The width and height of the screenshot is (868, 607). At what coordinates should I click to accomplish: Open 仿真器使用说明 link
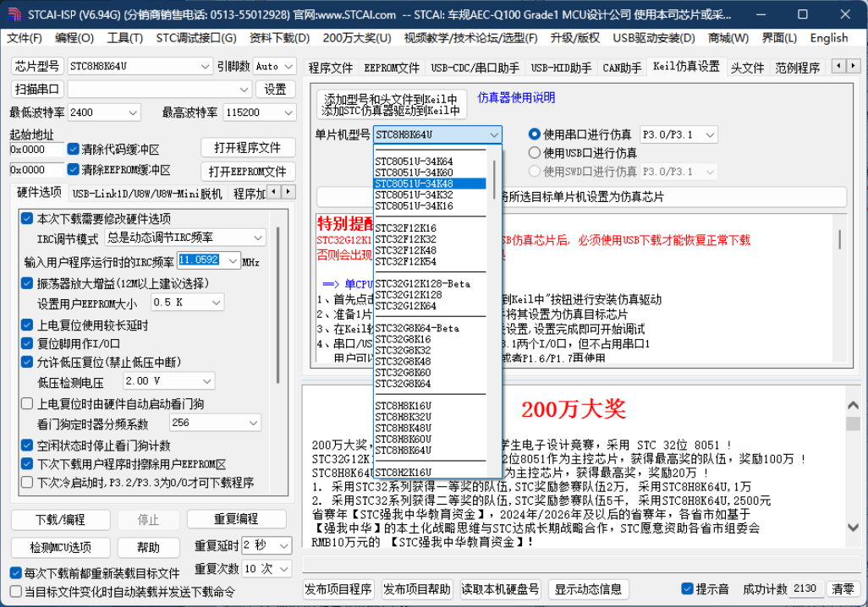516,97
